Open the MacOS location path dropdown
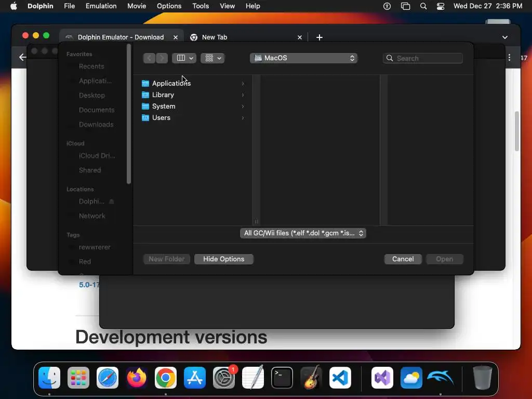532x399 pixels. click(x=303, y=58)
